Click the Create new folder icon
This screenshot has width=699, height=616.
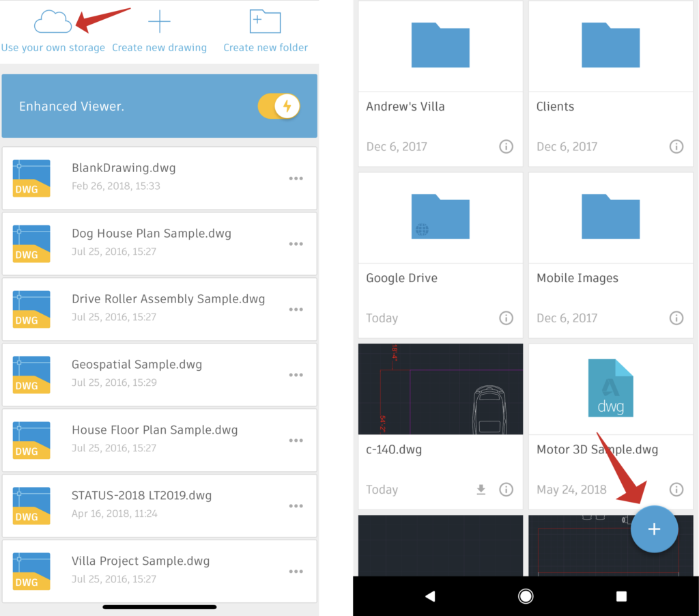point(265,21)
